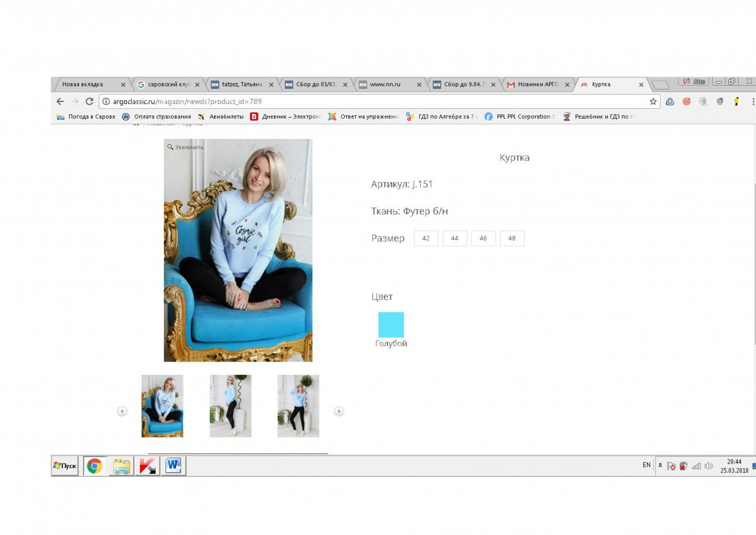This screenshot has width=756, height=535.
Task: Show hidden tray icons with the chevron
Action: (660, 465)
